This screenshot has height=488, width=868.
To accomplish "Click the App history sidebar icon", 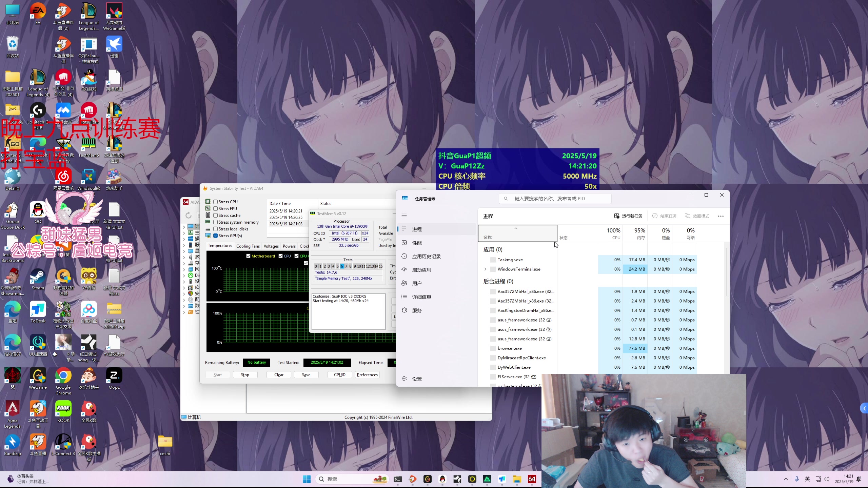I will click(x=404, y=256).
